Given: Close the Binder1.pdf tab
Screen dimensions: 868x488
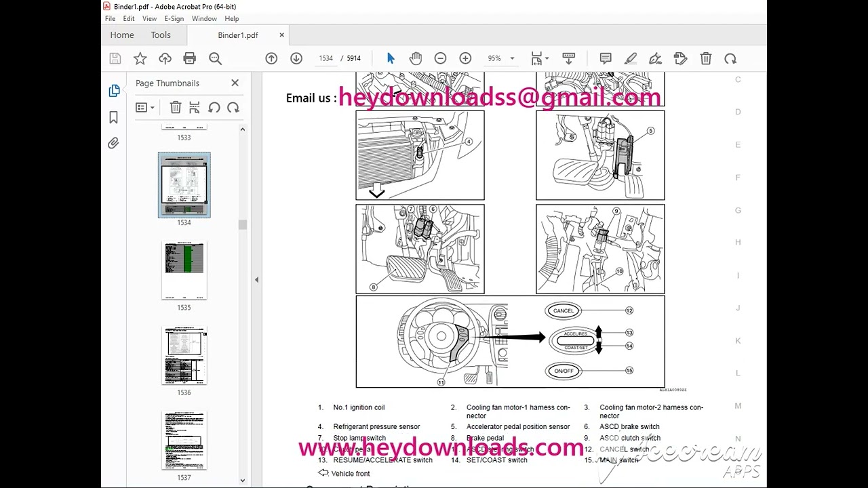Looking at the screenshot, I should (282, 35).
